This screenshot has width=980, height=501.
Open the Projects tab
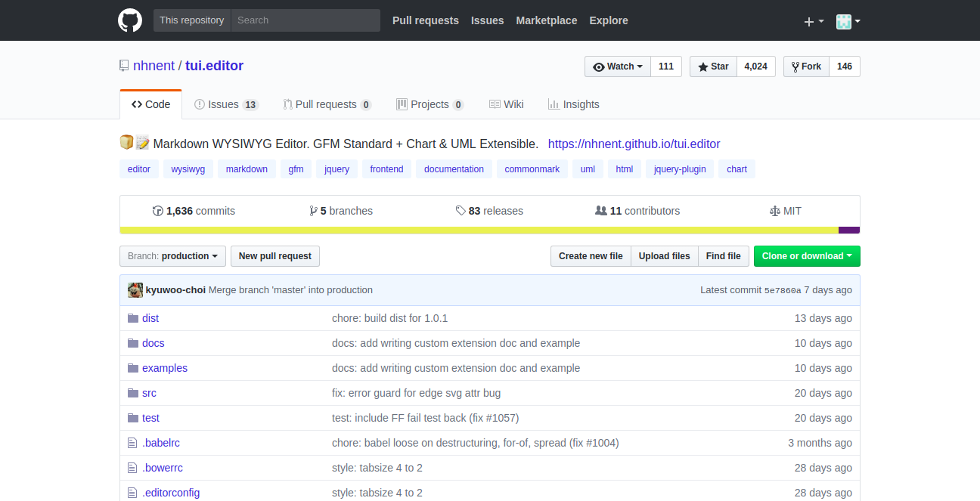click(x=430, y=104)
